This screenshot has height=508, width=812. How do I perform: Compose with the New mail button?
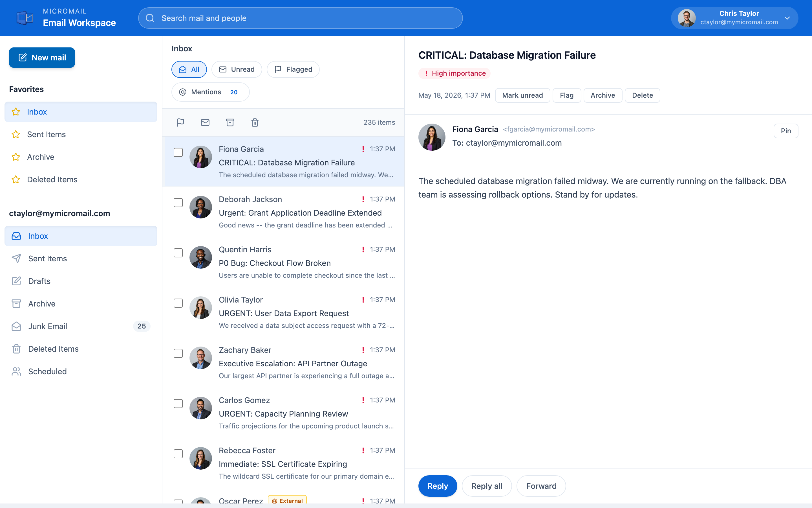click(x=42, y=58)
